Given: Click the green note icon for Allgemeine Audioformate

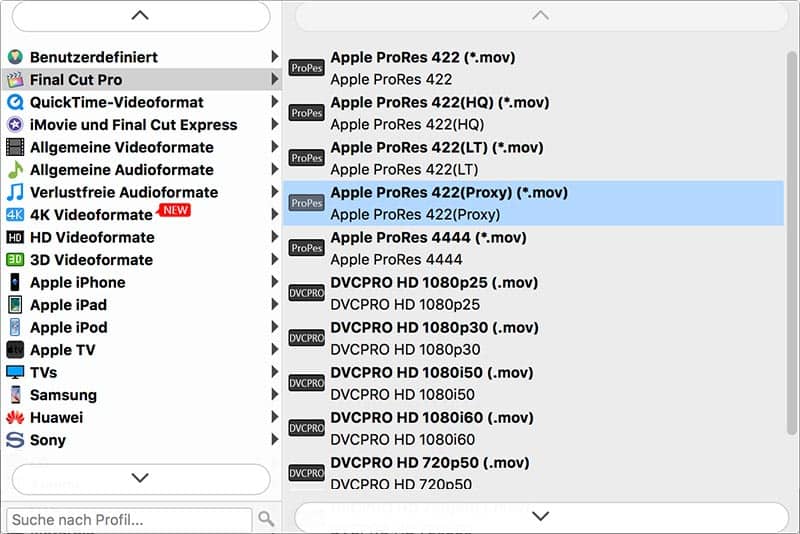Looking at the screenshot, I should point(15,169).
